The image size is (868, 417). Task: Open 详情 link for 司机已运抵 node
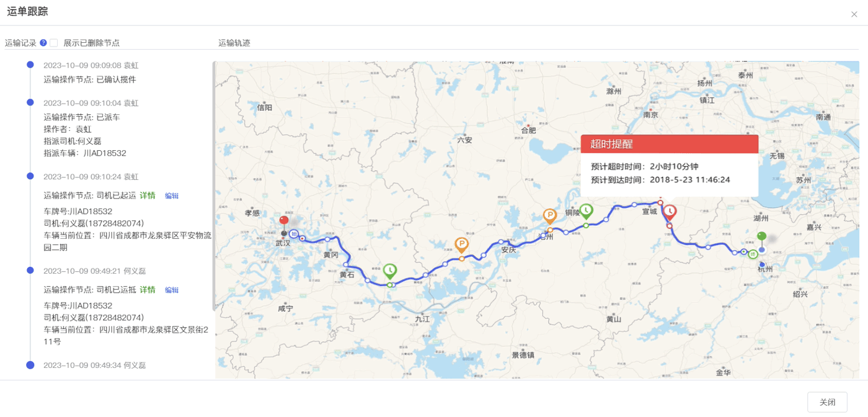point(148,290)
